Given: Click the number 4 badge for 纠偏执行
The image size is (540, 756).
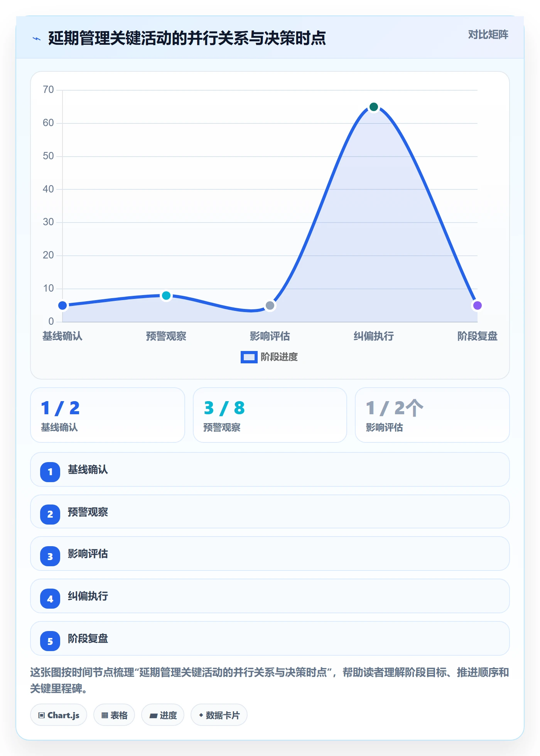Looking at the screenshot, I should pyautogui.click(x=50, y=599).
